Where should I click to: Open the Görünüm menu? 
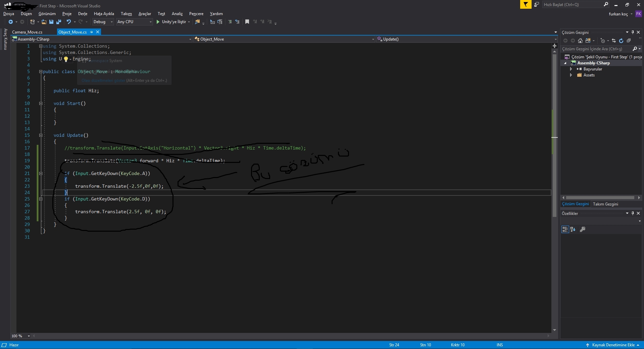(x=47, y=14)
